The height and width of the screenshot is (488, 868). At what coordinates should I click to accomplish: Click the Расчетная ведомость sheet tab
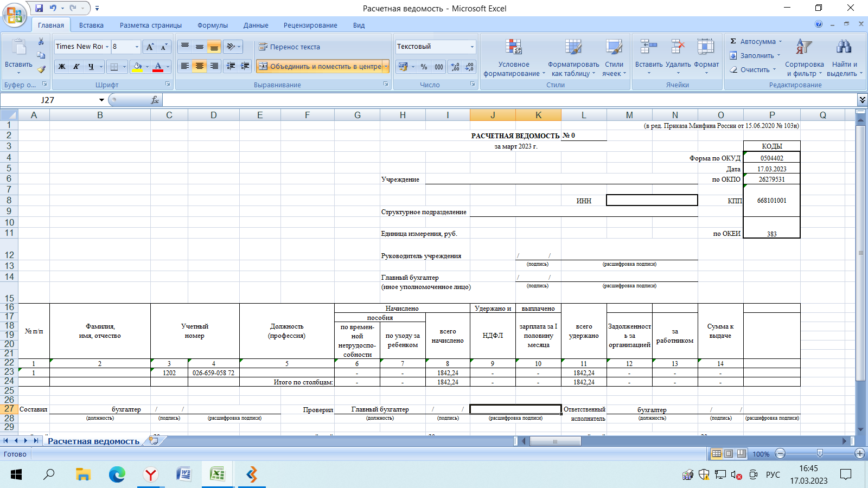(x=93, y=441)
